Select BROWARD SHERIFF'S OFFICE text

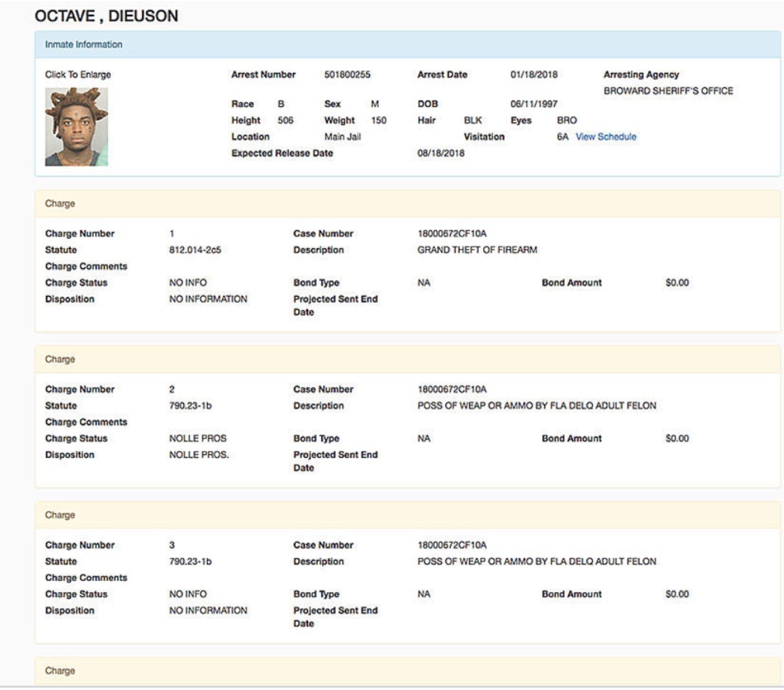pyautogui.click(x=668, y=91)
